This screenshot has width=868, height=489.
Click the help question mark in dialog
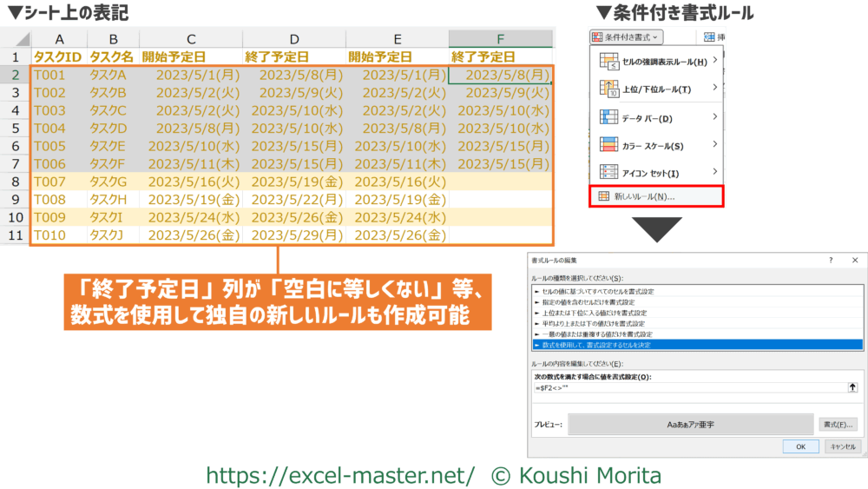(831, 260)
